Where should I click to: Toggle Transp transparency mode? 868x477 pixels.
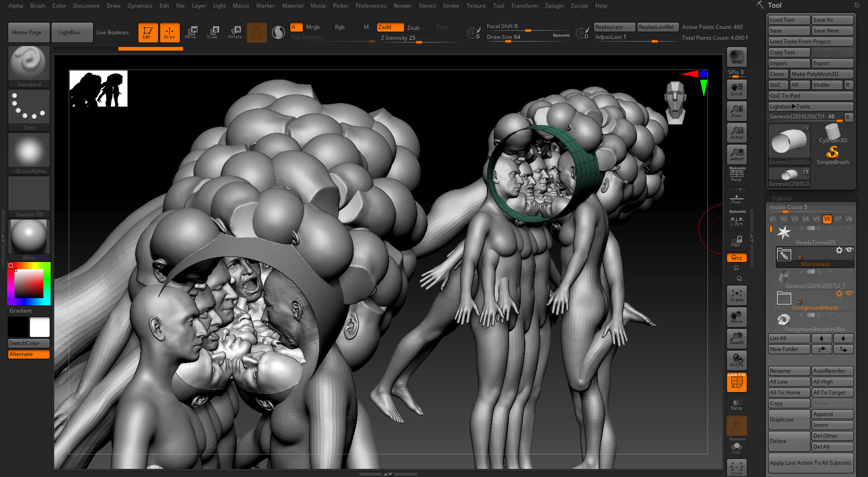click(x=736, y=404)
